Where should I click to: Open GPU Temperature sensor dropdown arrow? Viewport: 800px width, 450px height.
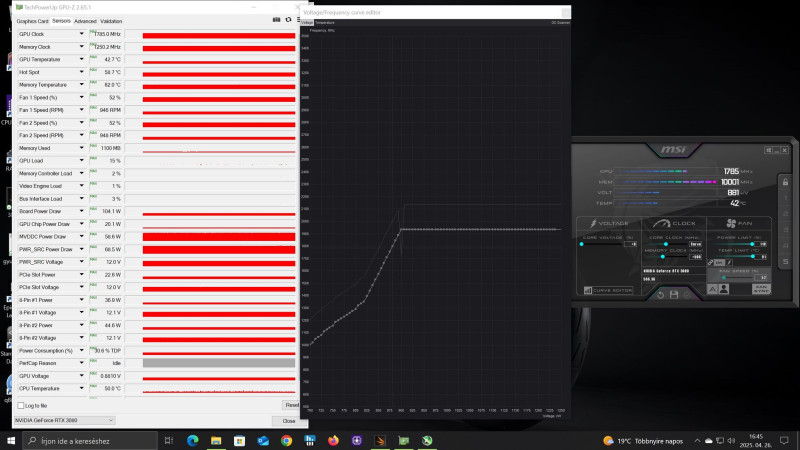click(x=81, y=59)
